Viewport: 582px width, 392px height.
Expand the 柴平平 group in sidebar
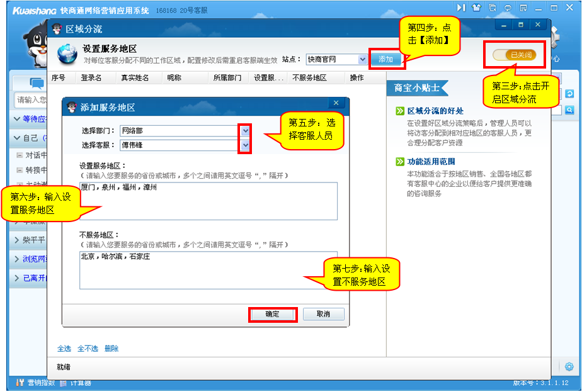tap(17, 240)
